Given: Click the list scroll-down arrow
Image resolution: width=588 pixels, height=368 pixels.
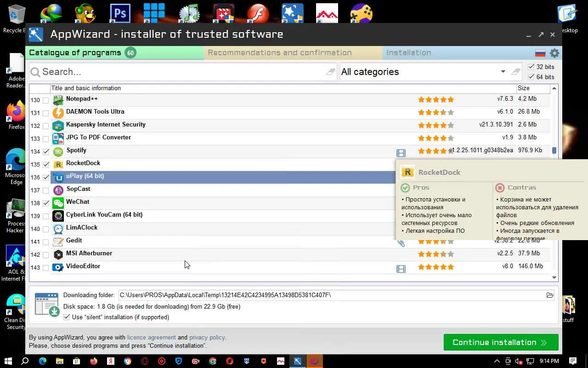Looking at the screenshot, I should pyautogui.click(x=554, y=277).
